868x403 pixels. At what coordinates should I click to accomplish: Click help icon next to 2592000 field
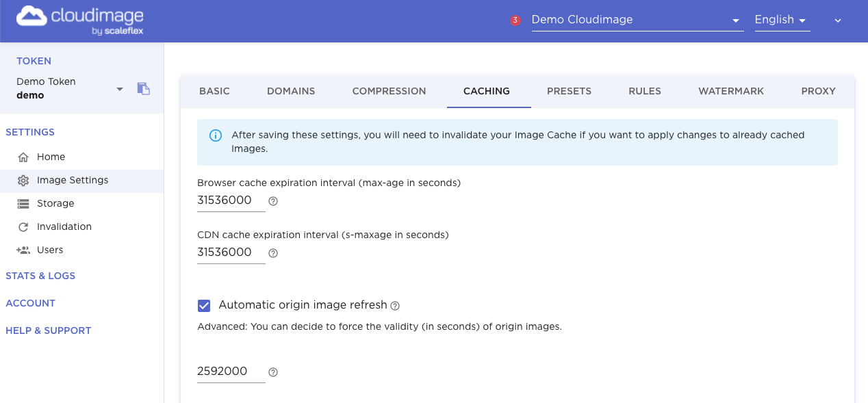[273, 372]
